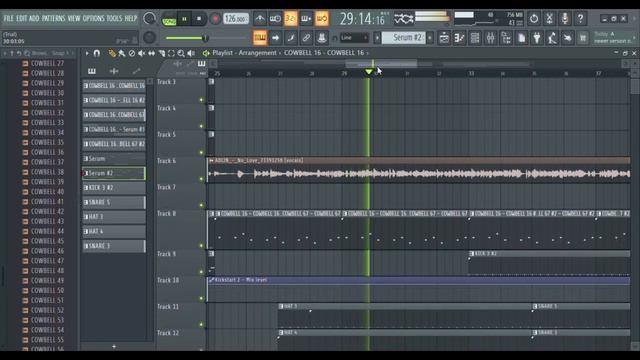Select the Select marquee tool
640x360 pixels.
click(x=171, y=53)
